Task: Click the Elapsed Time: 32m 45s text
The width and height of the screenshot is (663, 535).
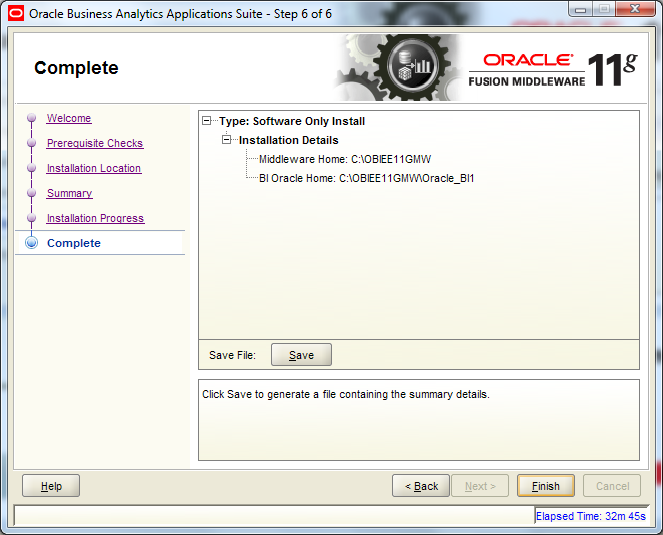Action: pos(591,516)
